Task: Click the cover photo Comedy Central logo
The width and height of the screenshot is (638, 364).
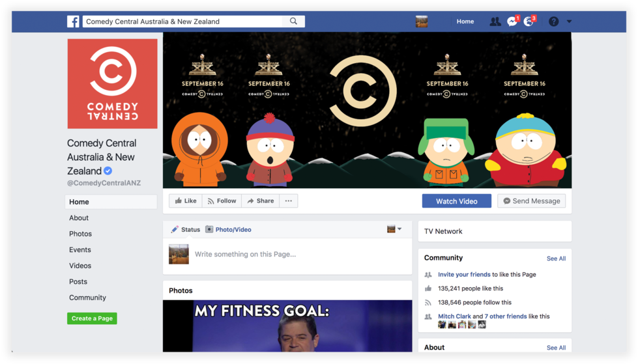Action: [362, 91]
